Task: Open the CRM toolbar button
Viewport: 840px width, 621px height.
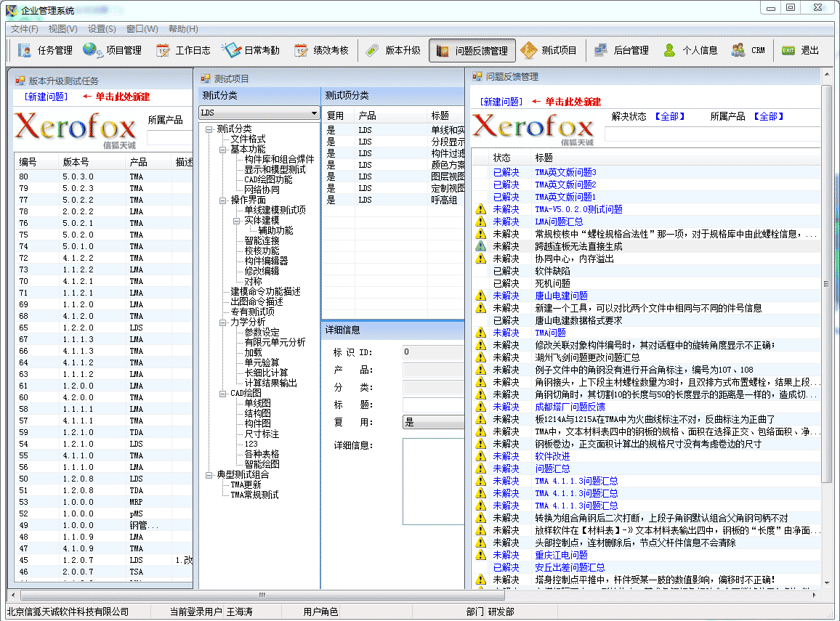Action: (748, 50)
